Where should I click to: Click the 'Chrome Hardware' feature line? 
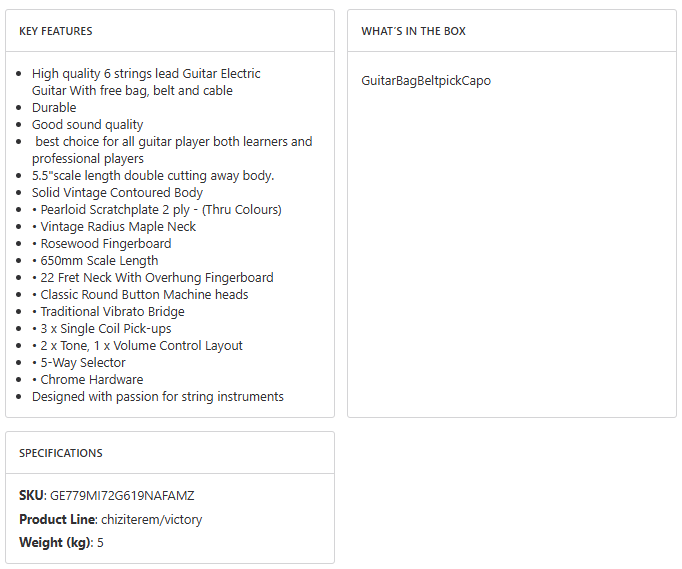pyautogui.click(x=88, y=380)
